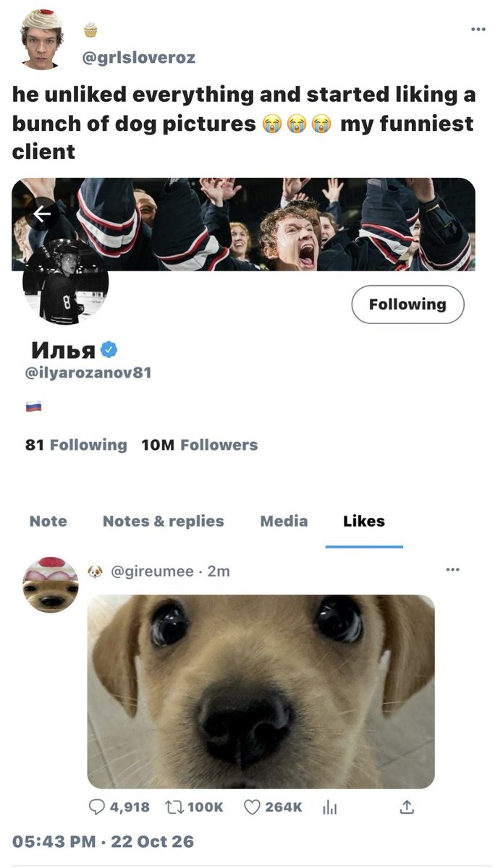Open the Notes & replies tab
This screenshot has width=503, height=868.
pyautogui.click(x=164, y=522)
